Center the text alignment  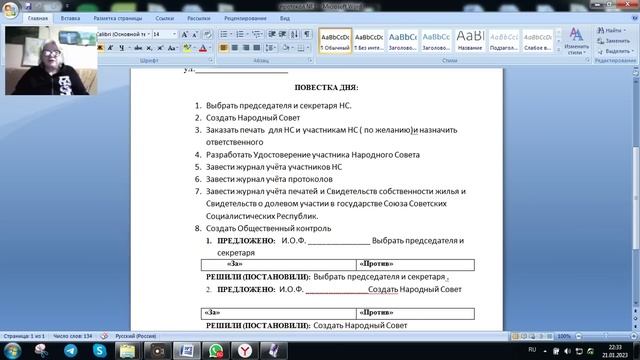[x=235, y=48]
